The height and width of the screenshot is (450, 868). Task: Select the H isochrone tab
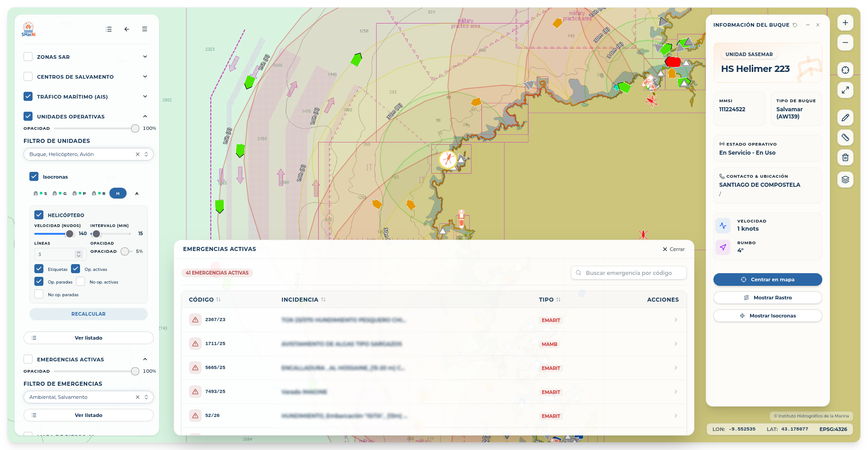(118, 193)
